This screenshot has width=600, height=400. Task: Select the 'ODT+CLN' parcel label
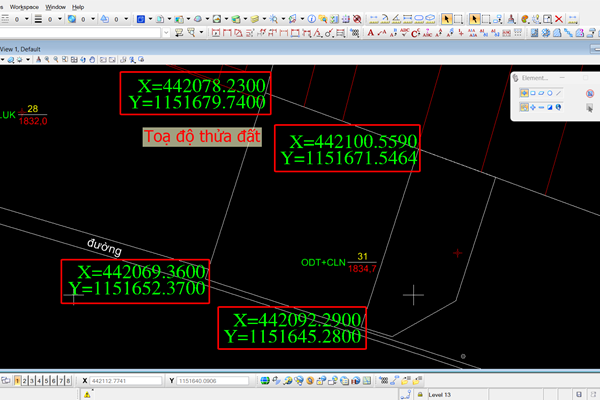pos(323,263)
